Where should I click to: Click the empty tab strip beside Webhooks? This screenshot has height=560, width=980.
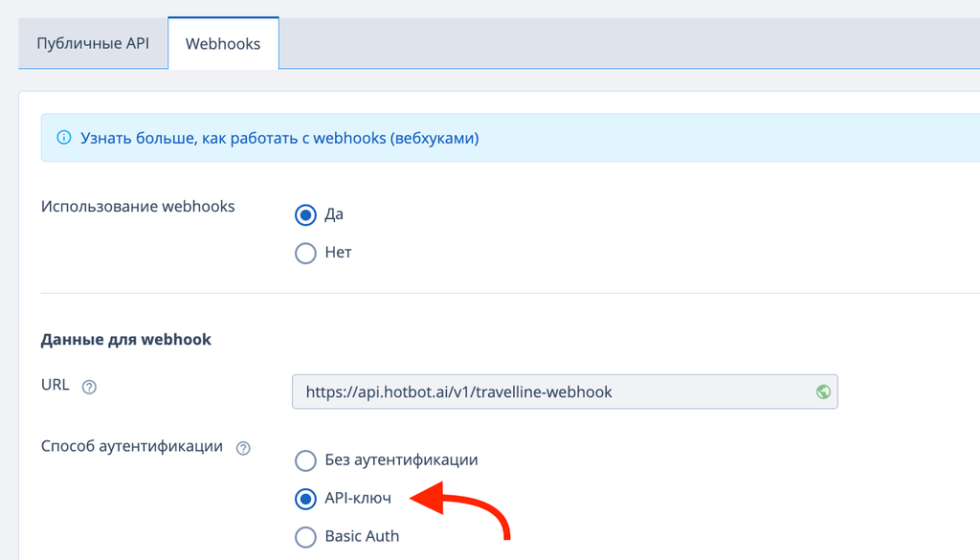[622, 43]
